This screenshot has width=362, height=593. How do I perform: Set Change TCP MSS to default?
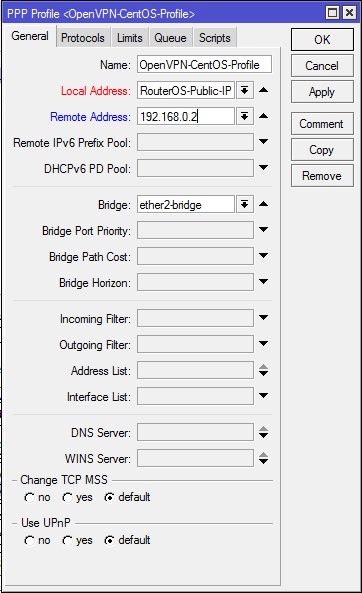pos(109,497)
